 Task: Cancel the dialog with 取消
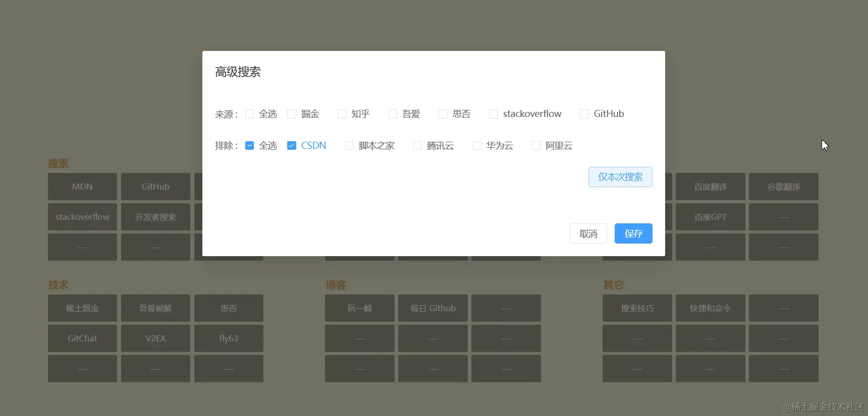point(588,233)
